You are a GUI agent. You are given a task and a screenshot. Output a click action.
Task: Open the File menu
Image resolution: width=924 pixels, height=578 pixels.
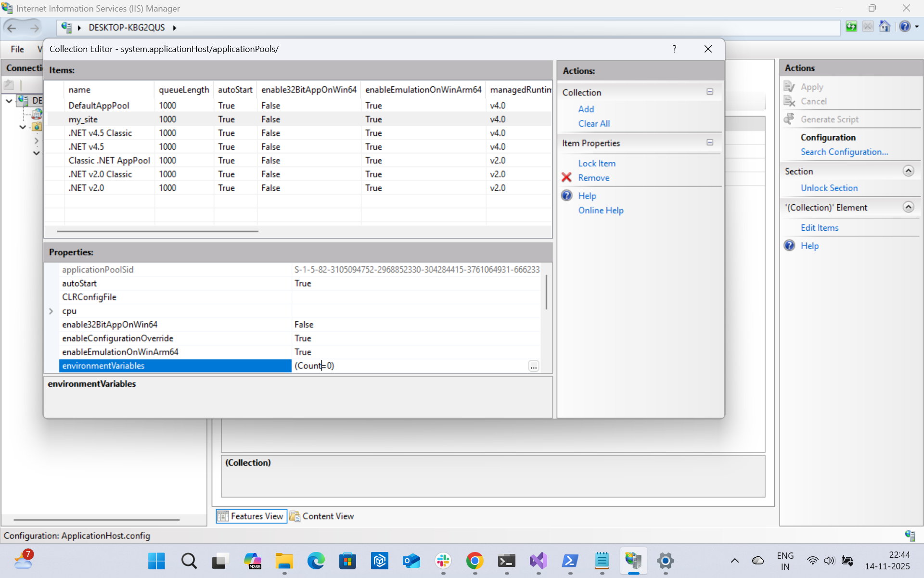[17, 49]
